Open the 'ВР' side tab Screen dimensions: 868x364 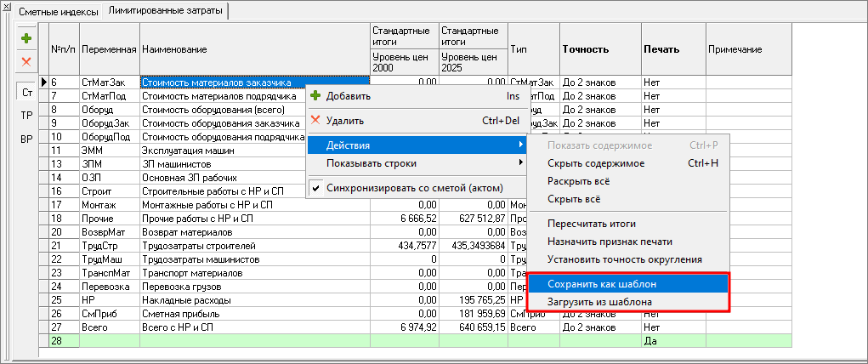click(x=26, y=139)
